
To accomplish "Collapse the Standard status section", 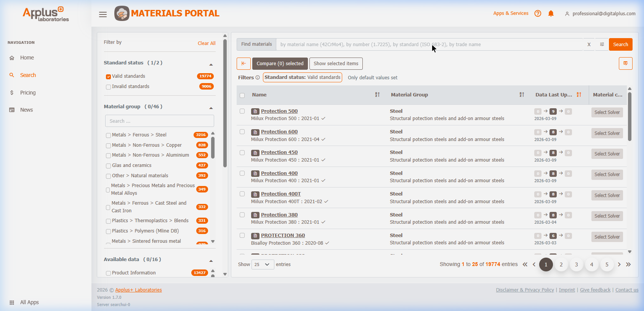I will coord(211,64).
